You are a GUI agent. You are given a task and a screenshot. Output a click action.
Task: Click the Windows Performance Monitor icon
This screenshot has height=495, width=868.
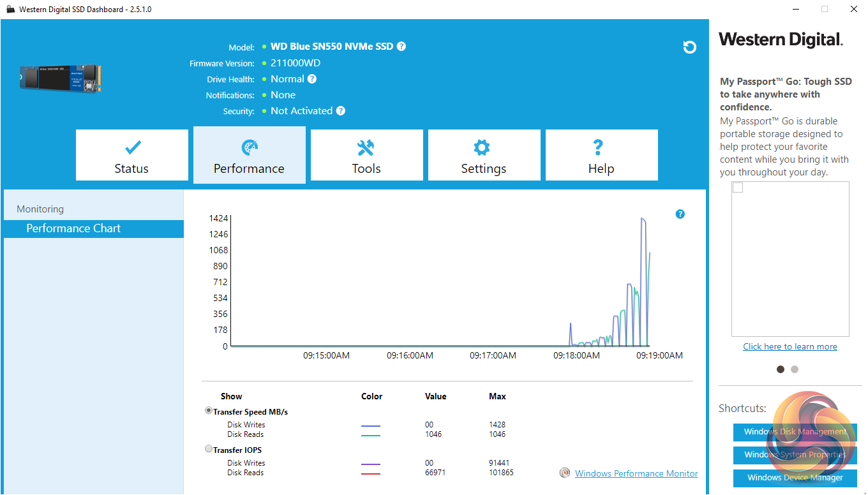pos(564,473)
